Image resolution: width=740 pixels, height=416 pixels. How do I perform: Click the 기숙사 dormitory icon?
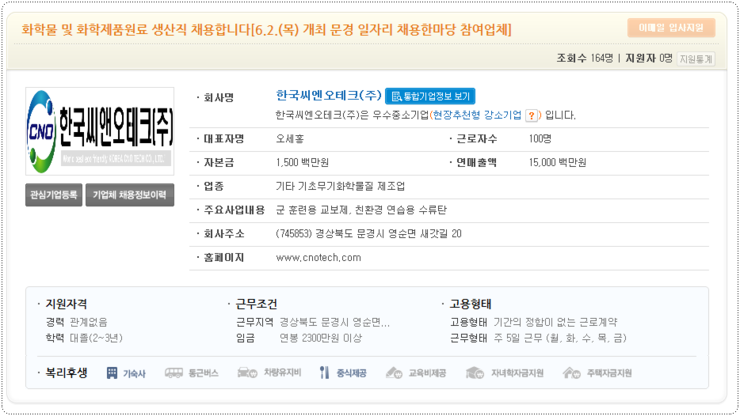point(112,373)
